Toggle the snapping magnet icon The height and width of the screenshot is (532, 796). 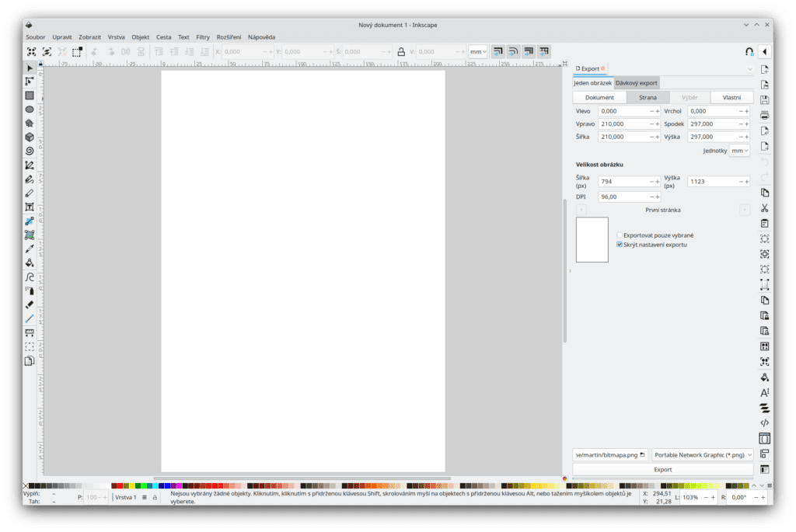749,51
